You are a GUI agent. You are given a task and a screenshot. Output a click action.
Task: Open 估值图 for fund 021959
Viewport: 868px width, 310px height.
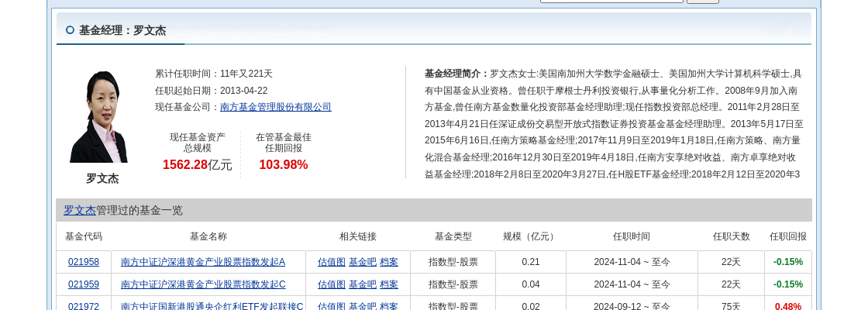click(331, 284)
